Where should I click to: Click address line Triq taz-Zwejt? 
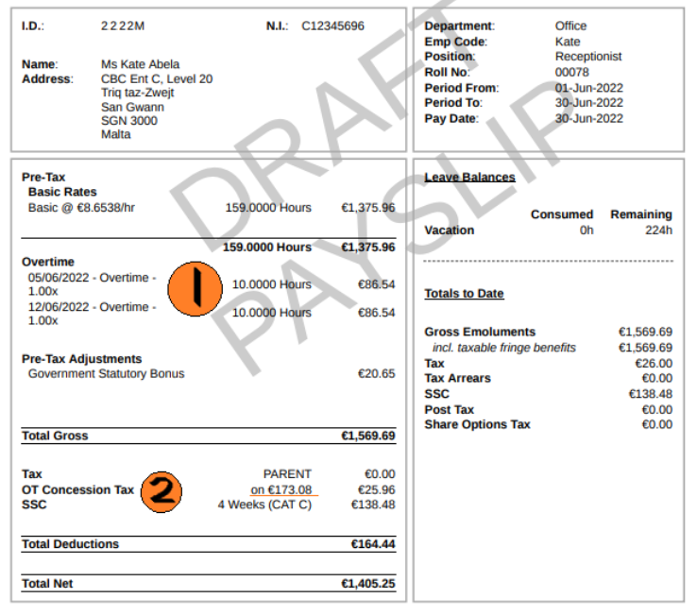137,93
